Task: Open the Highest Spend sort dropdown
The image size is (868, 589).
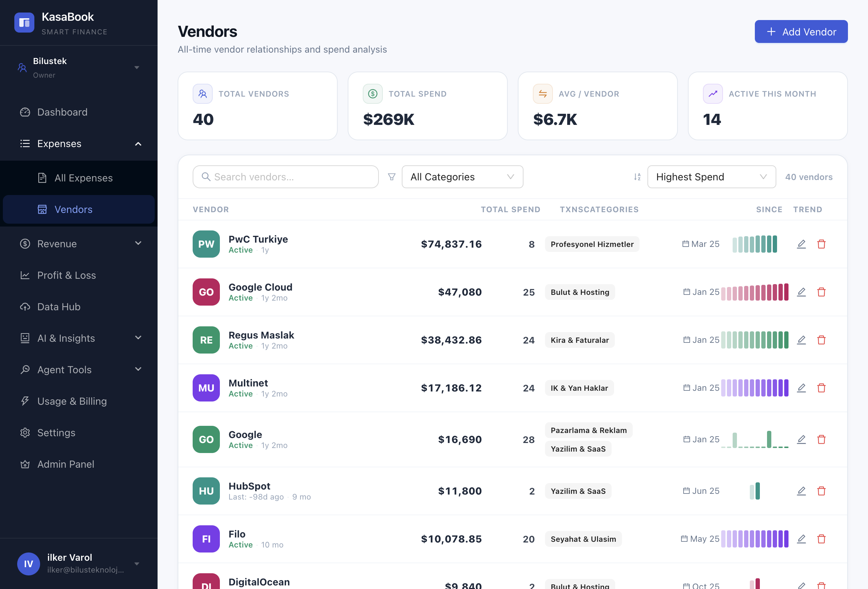Action: pyautogui.click(x=711, y=177)
